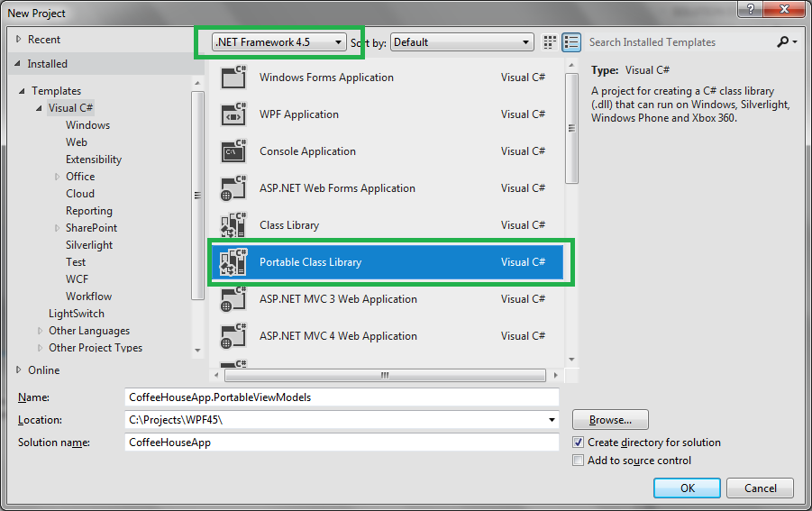The image size is (812, 511).
Task: Switch to medium icons list view
Action: pos(571,42)
